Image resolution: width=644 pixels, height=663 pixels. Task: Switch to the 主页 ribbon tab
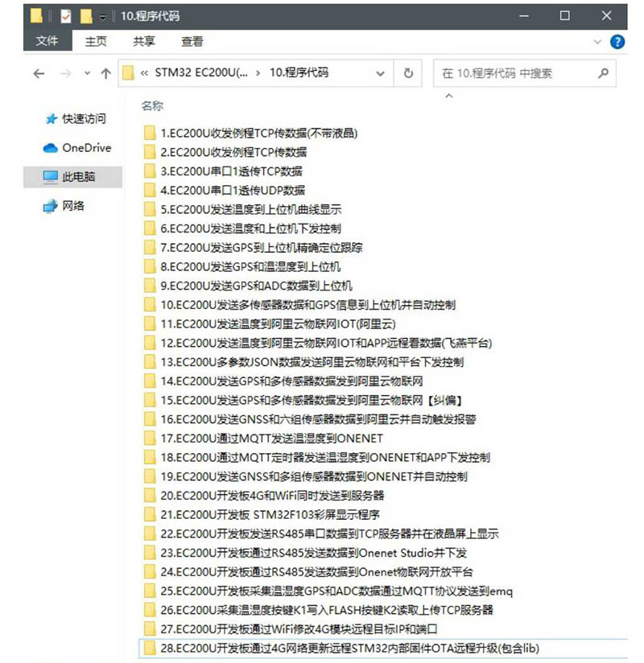(x=96, y=42)
